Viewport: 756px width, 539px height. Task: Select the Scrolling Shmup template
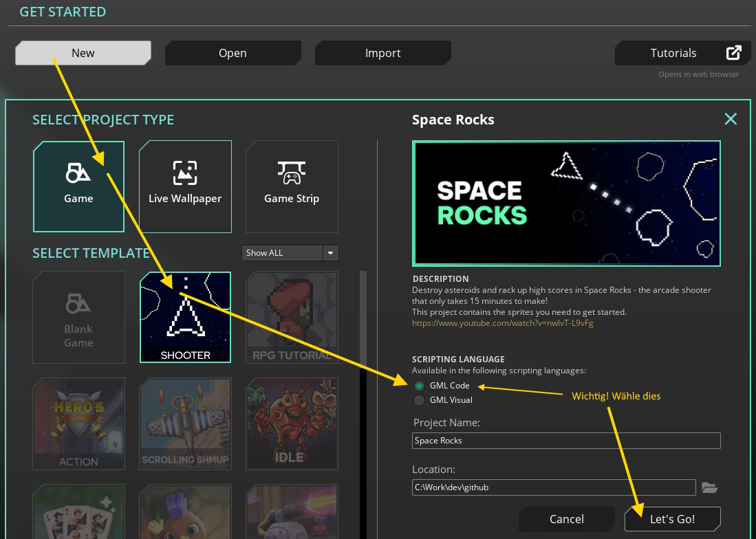tap(185, 423)
